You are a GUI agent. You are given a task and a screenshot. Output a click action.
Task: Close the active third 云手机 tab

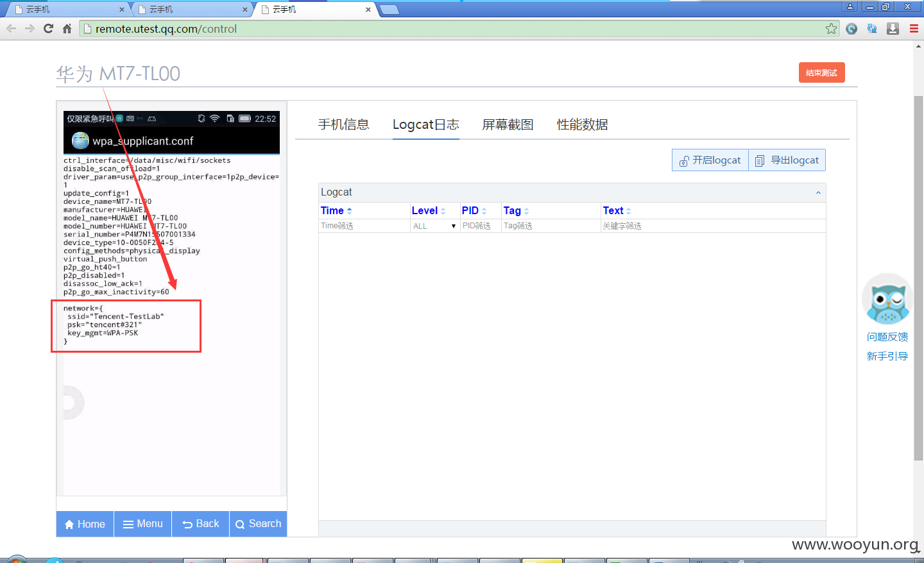tap(368, 10)
